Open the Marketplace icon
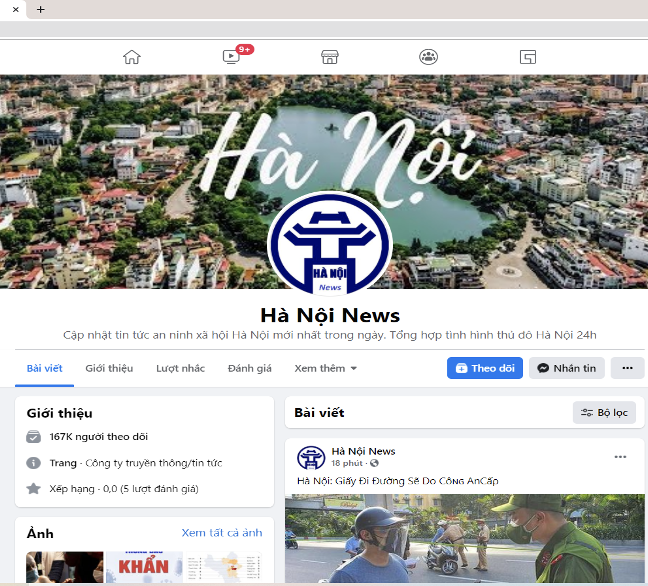Screen dimensions: 648x586 (330, 57)
